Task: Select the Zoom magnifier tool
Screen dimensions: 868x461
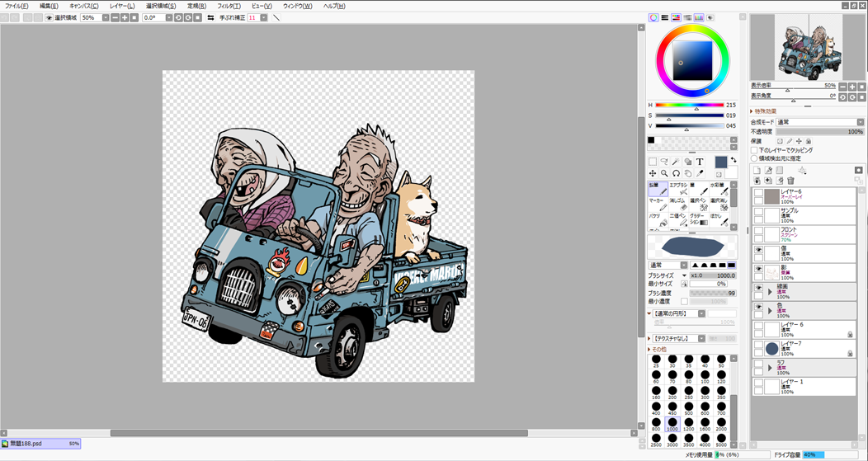Action: click(664, 173)
